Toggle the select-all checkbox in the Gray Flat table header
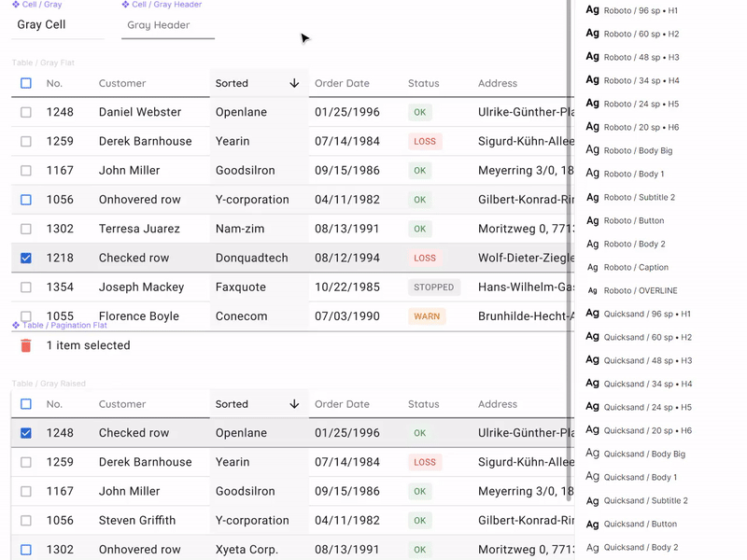Screen dimensions: 747x560 pyautogui.click(x=26, y=83)
